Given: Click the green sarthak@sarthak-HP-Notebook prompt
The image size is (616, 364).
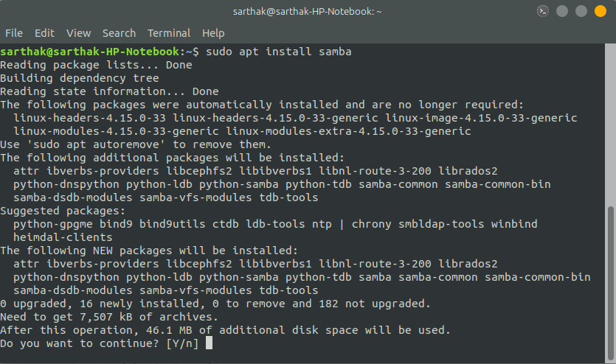Looking at the screenshot, I should click(90, 52).
